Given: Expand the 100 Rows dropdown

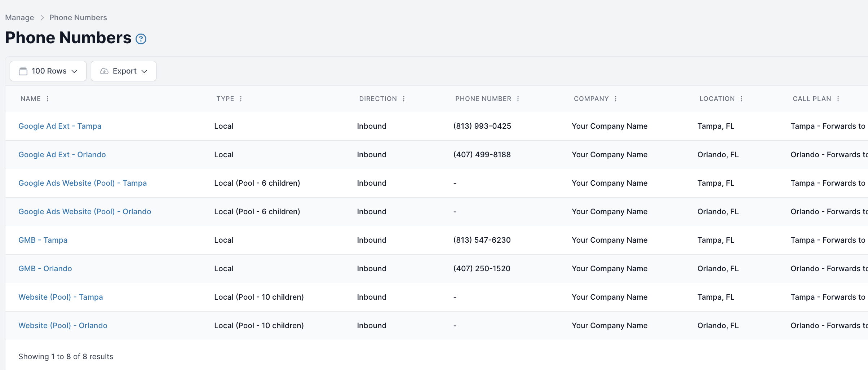Looking at the screenshot, I should pyautogui.click(x=75, y=71).
